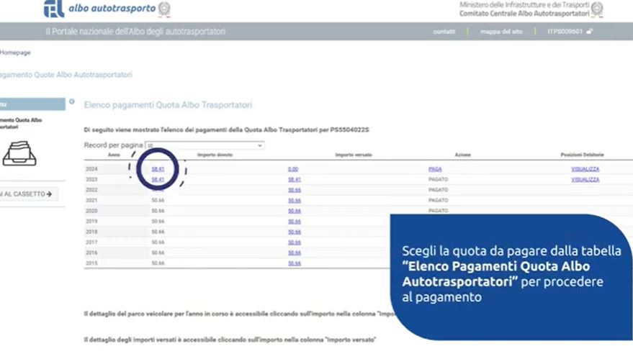The width and height of the screenshot is (633, 364).
Task: Click the albo autotrasporto logo
Action: coord(107,9)
